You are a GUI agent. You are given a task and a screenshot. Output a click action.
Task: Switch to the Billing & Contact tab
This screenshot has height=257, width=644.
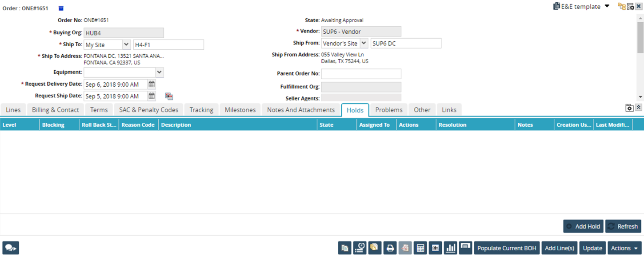point(56,110)
